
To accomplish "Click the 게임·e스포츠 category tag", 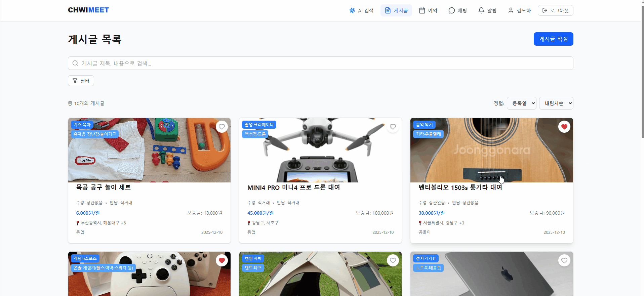I will (x=85, y=258).
